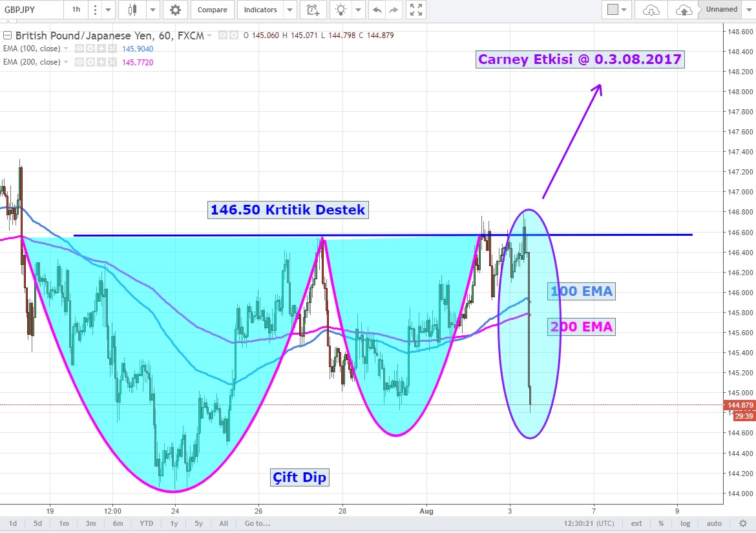Load chart layout via cloud download icon

point(651,10)
